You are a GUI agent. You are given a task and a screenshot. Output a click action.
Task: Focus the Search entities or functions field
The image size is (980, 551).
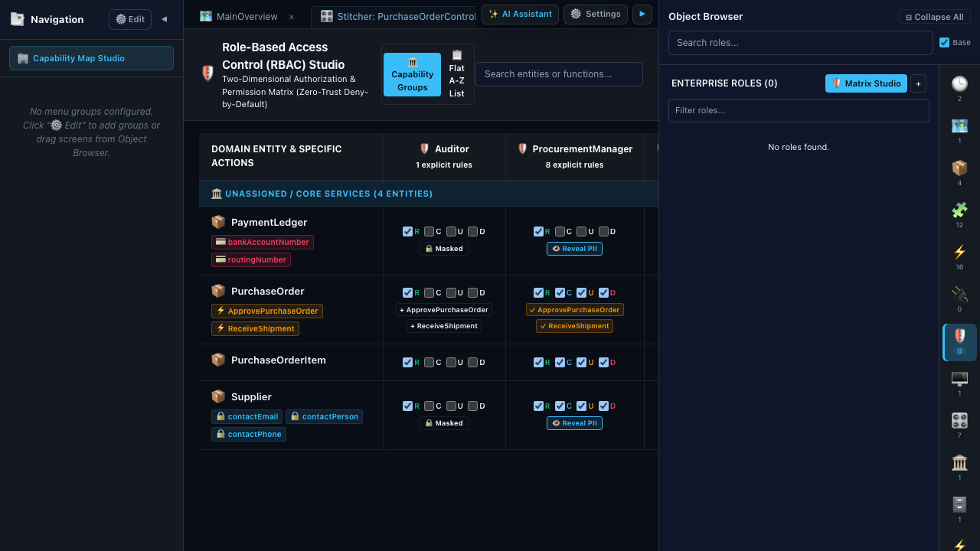(x=559, y=74)
